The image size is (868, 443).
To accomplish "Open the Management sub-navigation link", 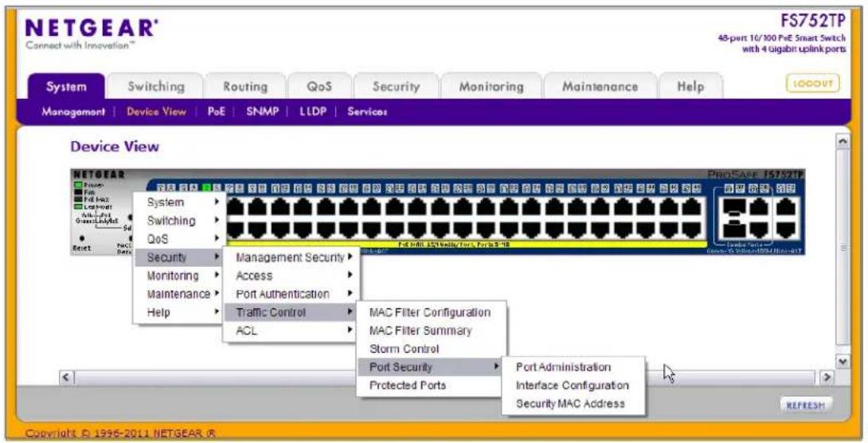I will (73, 112).
